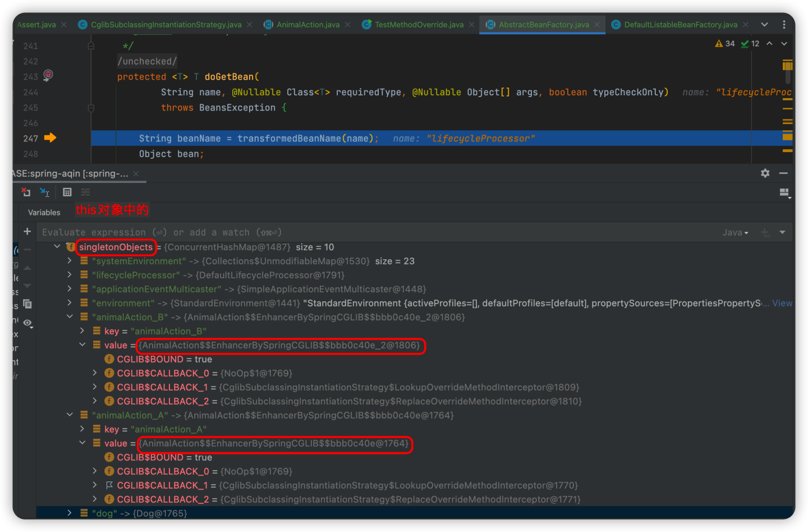808x532 pixels.
Task: Click the field icon of CGLIB$BOUND under animalAction_B
Action: pos(109,359)
